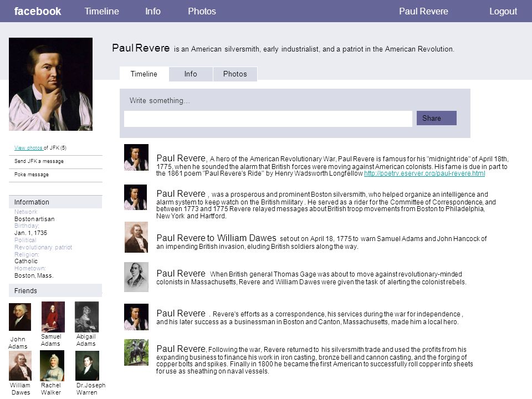Click sketch avatar on Thomas Gage post
Image resolution: width=532 pixels, height=399 pixels.
136,277
